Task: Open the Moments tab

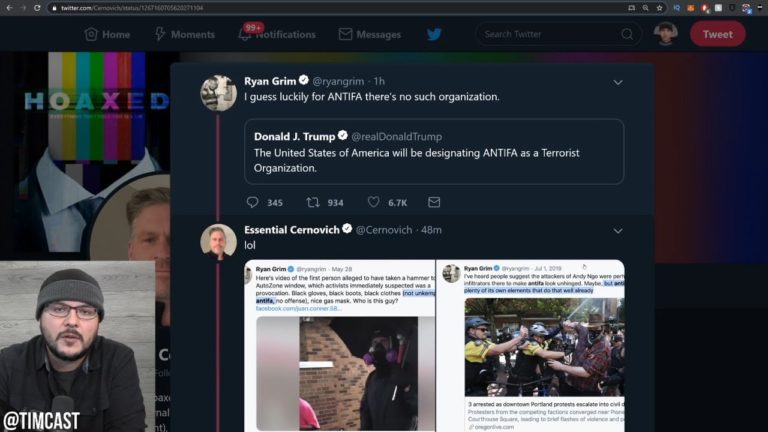Action: (185, 34)
